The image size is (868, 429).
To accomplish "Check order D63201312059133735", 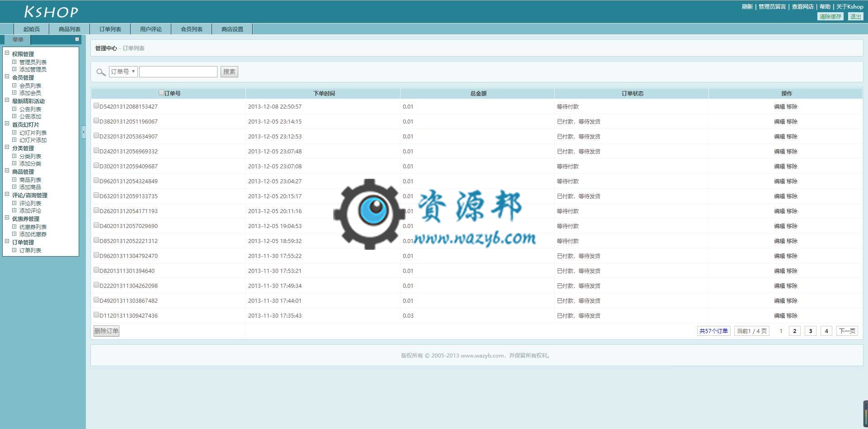I will (x=96, y=195).
